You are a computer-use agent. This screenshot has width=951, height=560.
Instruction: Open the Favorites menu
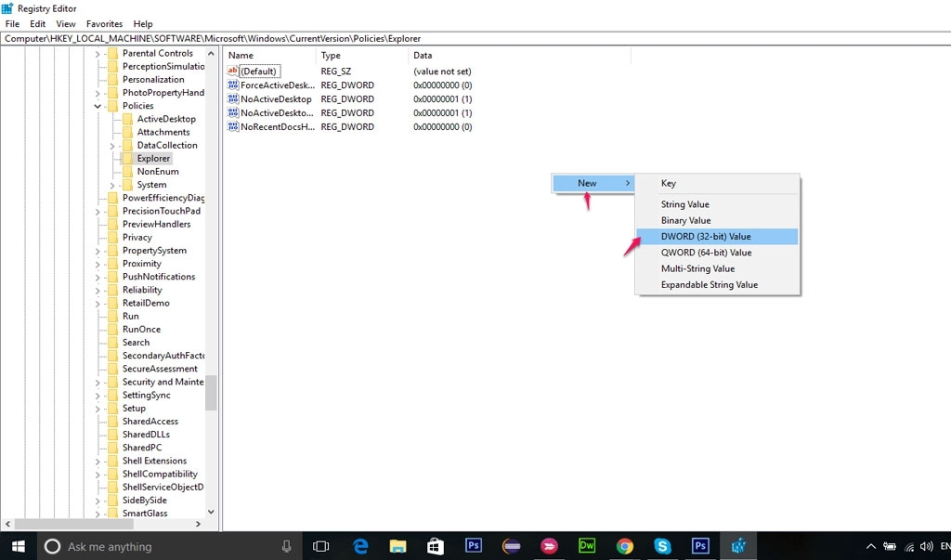pyautogui.click(x=104, y=23)
